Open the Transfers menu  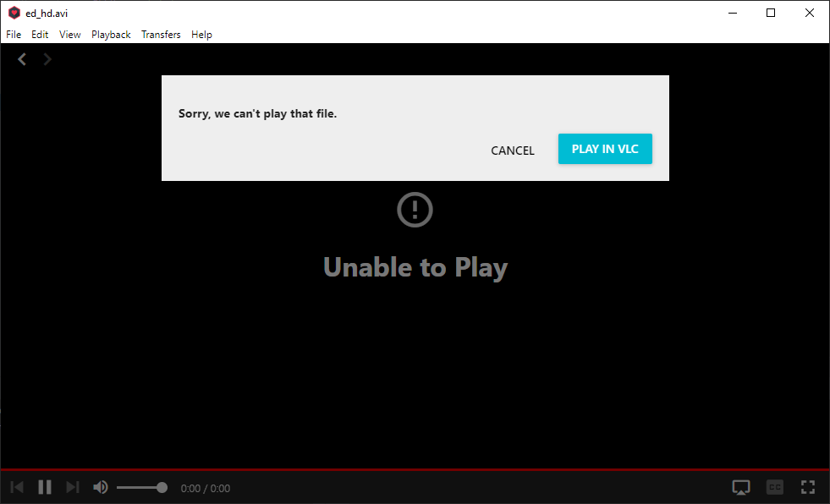[161, 35]
